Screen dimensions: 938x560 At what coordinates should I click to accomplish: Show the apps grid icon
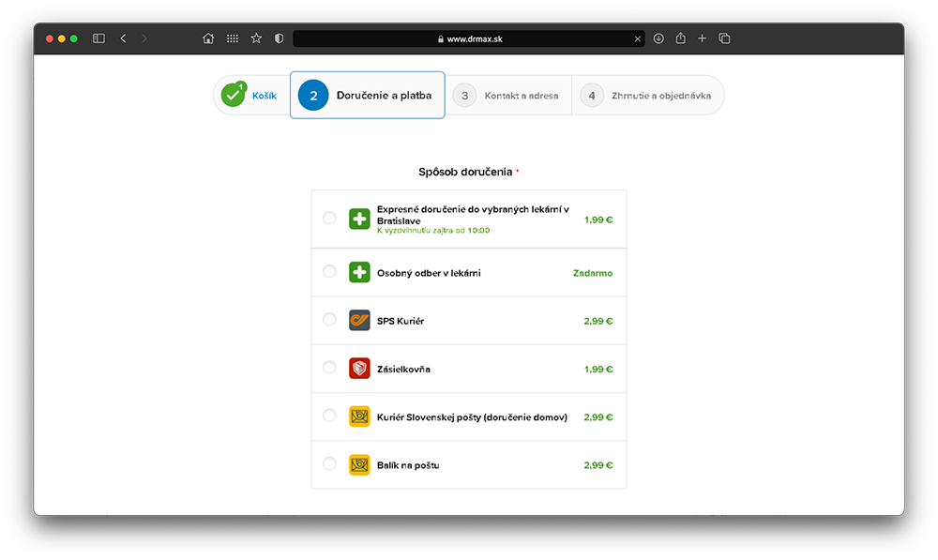(233, 38)
